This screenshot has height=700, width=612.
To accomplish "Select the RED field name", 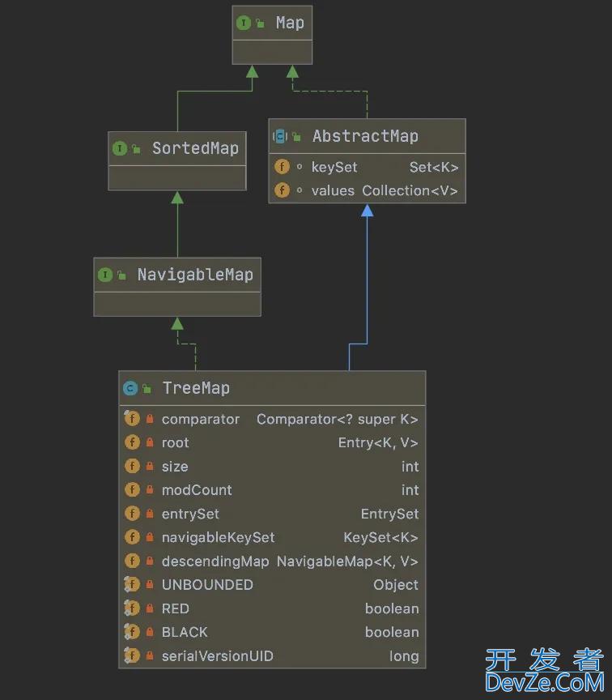I will coord(176,608).
